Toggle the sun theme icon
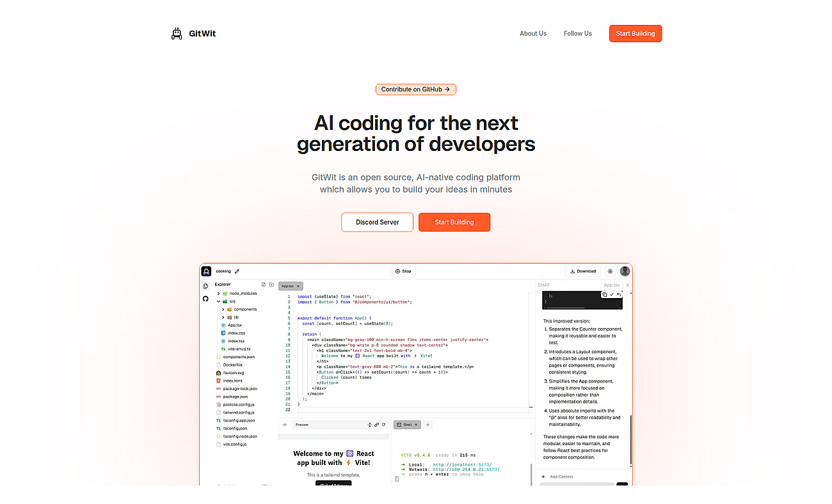The image size is (832, 504). point(610,271)
